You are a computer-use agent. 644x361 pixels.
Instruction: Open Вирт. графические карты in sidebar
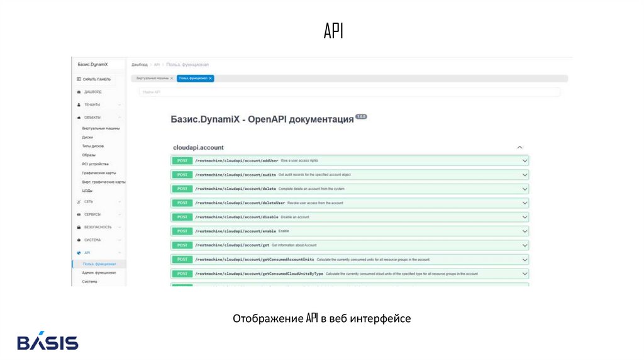tap(104, 182)
